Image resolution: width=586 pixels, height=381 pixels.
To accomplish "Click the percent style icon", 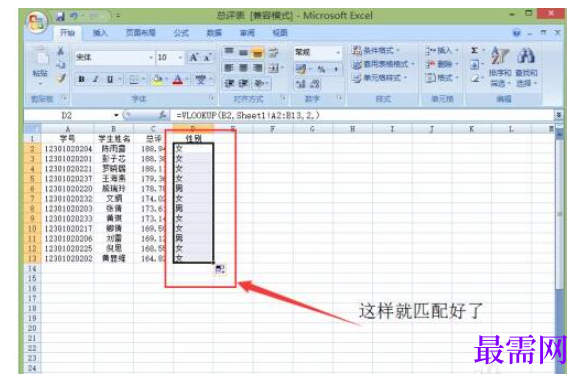I will click(321, 69).
